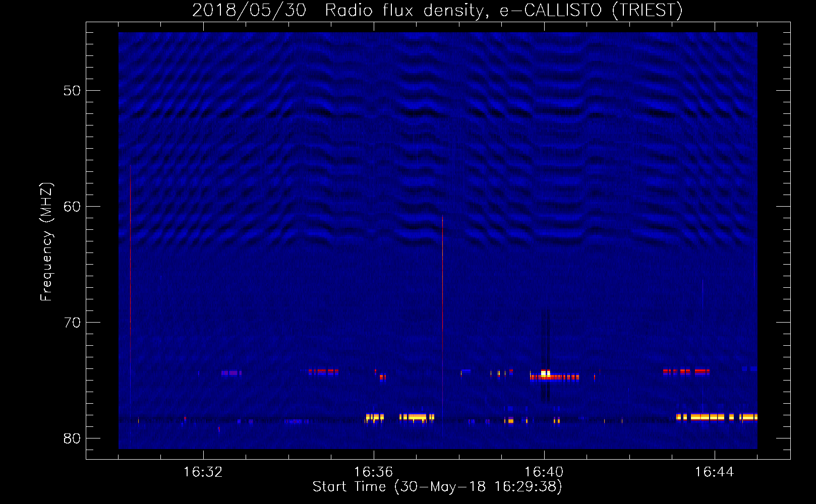Click the '70' frequency tick label
816x504 pixels.
point(72,323)
